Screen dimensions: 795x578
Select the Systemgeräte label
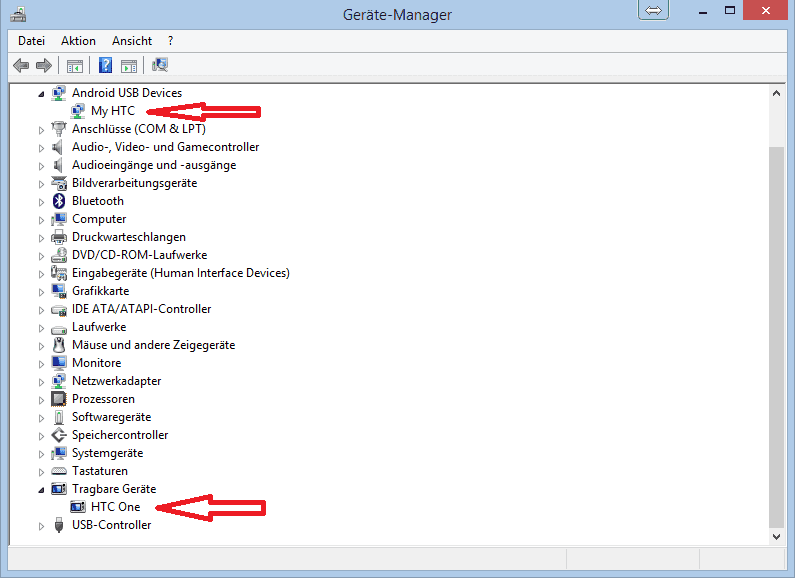107,453
